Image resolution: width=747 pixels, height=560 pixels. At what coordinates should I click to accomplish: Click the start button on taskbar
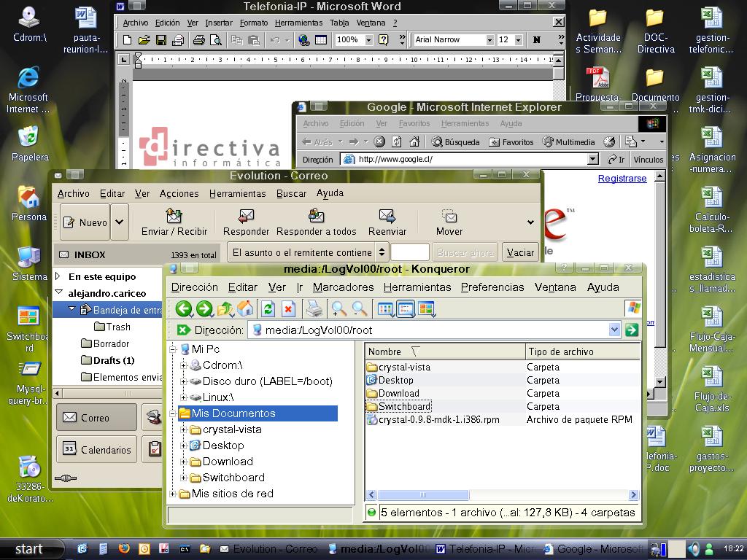[x=29, y=549]
